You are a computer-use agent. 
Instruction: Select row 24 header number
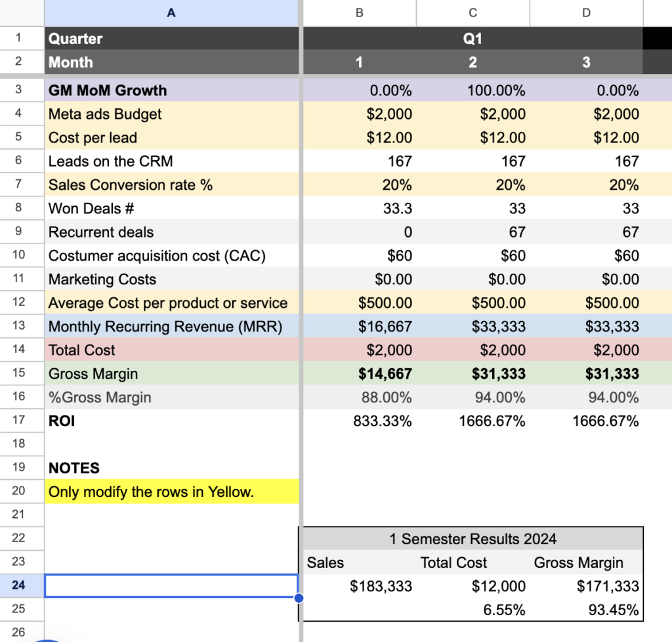(x=18, y=585)
